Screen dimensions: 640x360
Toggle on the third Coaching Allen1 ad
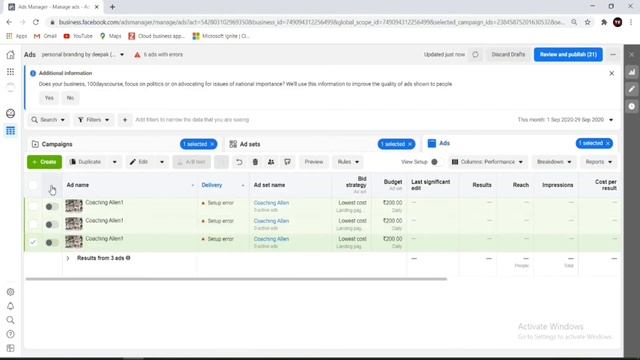click(x=51, y=242)
